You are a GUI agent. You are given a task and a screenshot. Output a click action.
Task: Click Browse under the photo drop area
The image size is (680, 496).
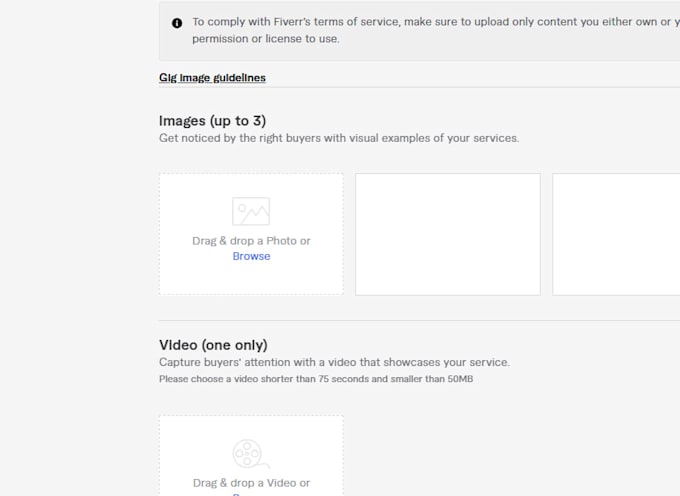(251, 256)
